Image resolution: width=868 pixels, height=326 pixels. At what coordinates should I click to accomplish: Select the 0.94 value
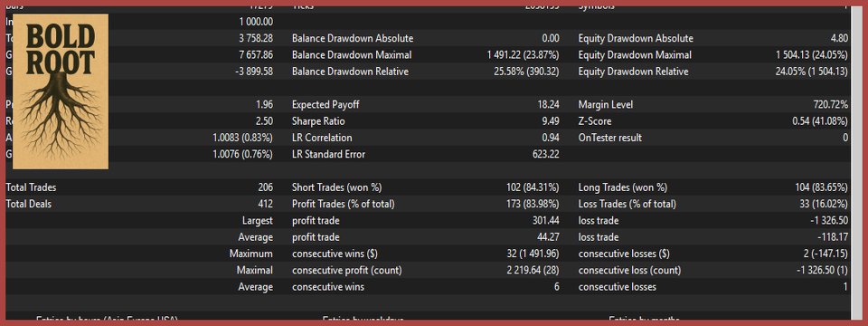click(x=550, y=138)
